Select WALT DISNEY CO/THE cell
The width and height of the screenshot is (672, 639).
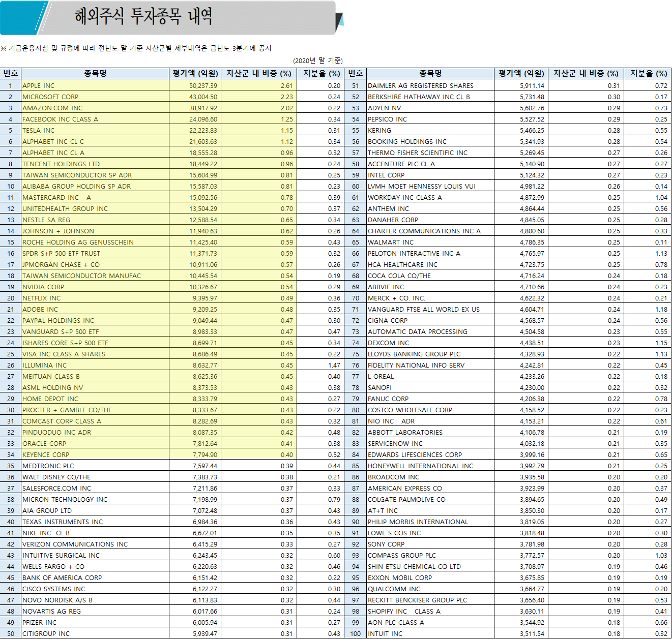tap(95, 477)
